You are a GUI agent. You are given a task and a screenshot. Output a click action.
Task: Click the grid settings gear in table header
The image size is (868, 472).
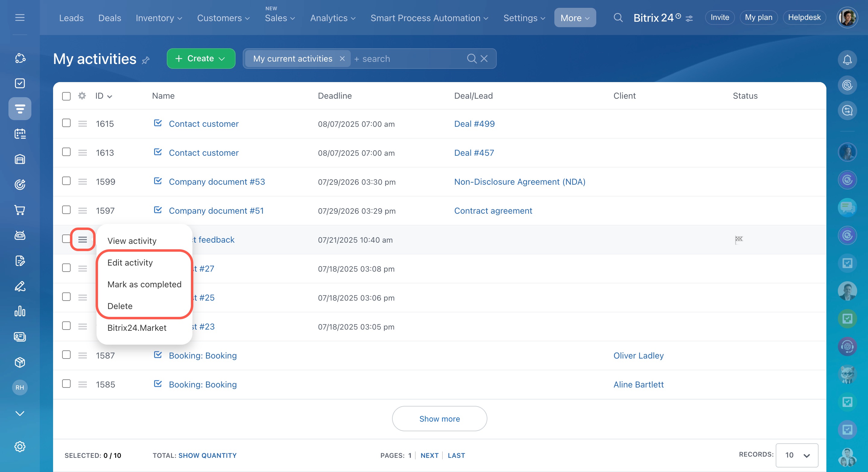coord(82,96)
